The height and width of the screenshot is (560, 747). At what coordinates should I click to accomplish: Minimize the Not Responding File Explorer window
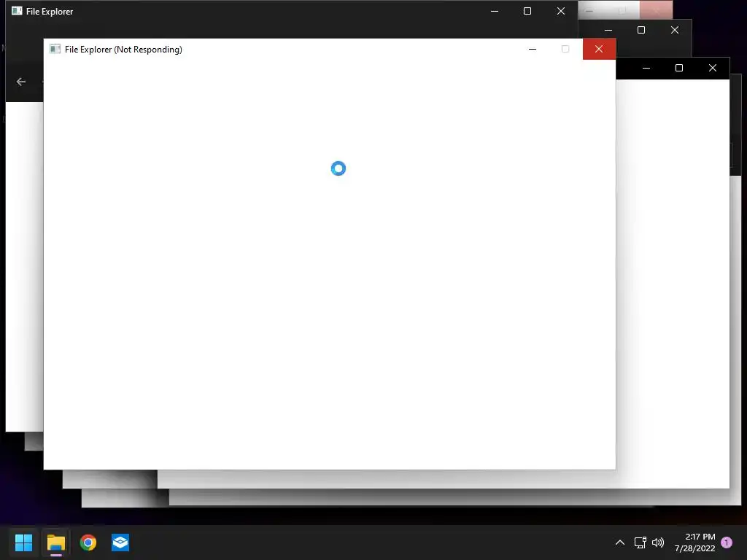[x=533, y=49]
